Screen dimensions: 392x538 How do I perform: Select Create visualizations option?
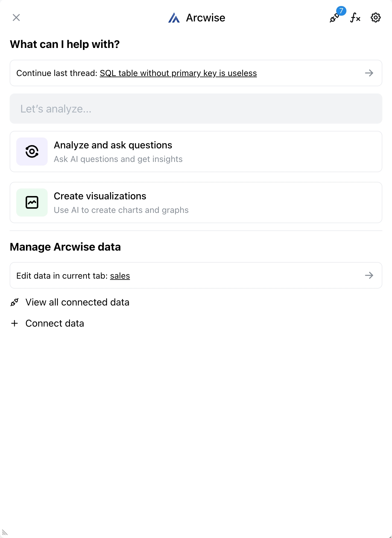click(196, 203)
